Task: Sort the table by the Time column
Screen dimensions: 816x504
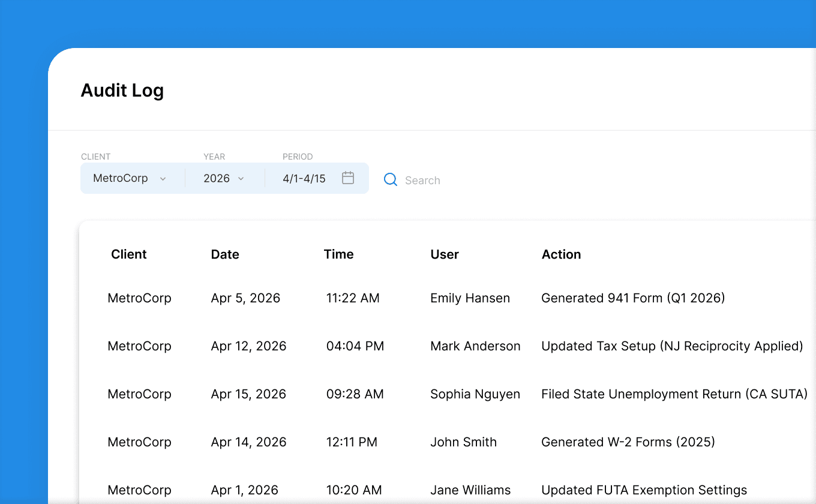Action: 338,254
